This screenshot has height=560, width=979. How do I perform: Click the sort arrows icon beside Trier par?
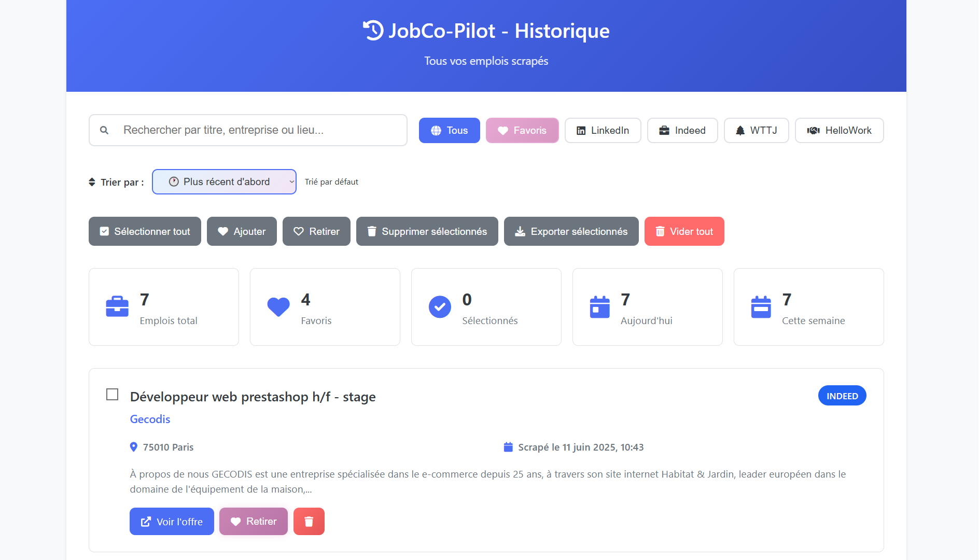point(92,182)
